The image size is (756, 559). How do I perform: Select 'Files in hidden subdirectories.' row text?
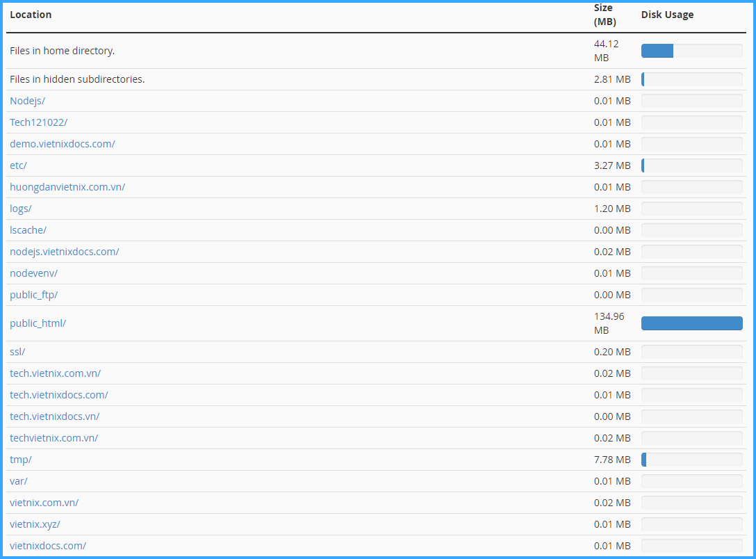point(77,79)
